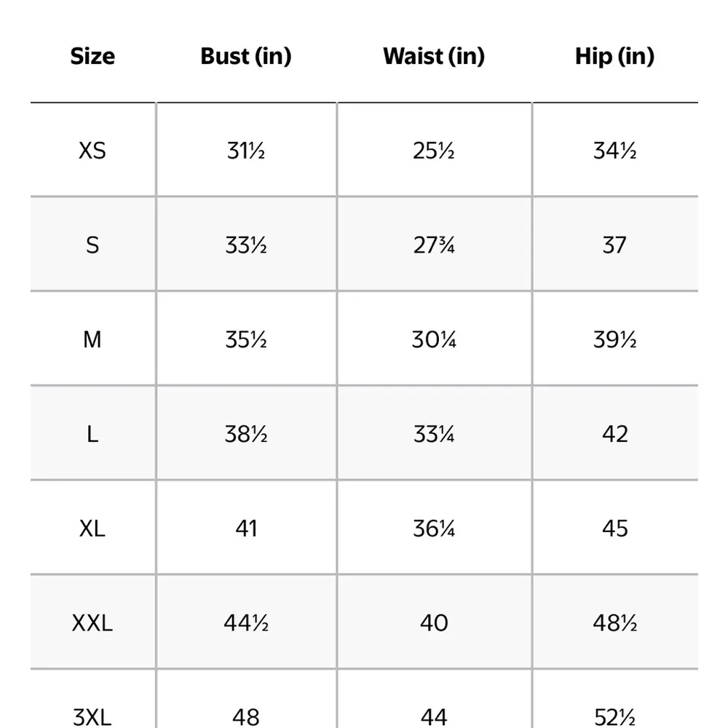Click the Waist (in) column header
Viewport: 728px width, 728px height.
point(434,57)
